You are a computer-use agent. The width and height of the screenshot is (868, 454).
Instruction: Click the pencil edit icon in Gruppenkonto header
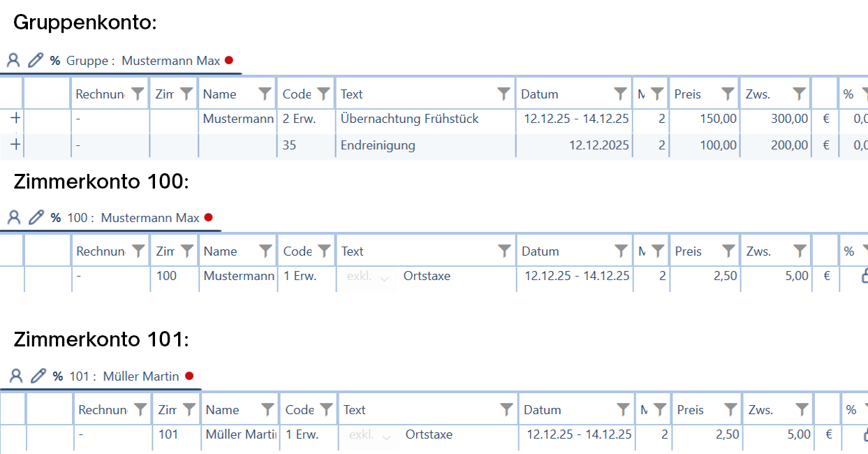click(35, 60)
